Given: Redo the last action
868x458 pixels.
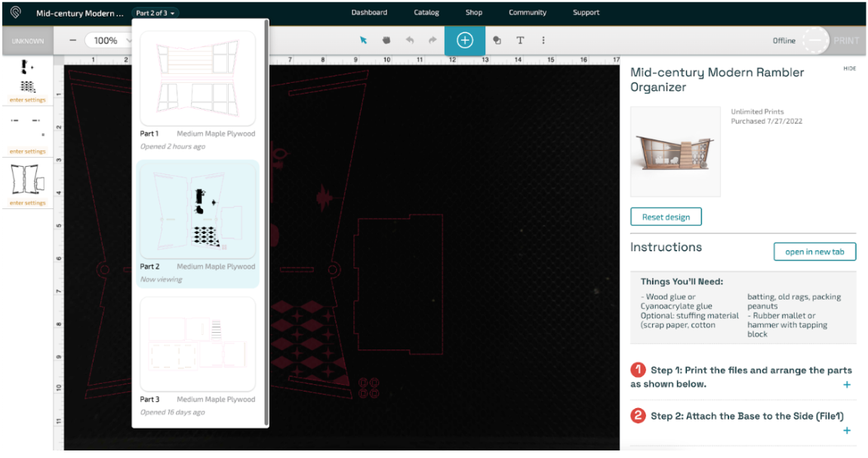Looking at the screenshot, I should coord(432,41).
